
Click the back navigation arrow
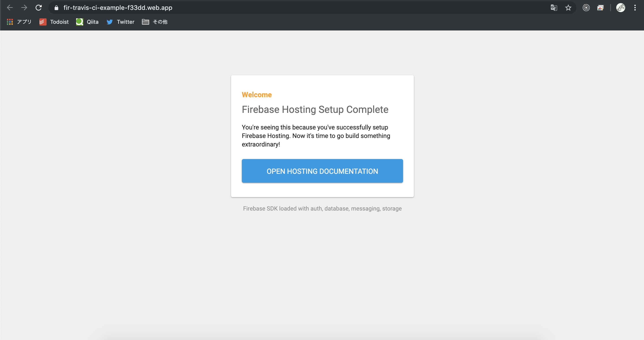tap(10, 8)
